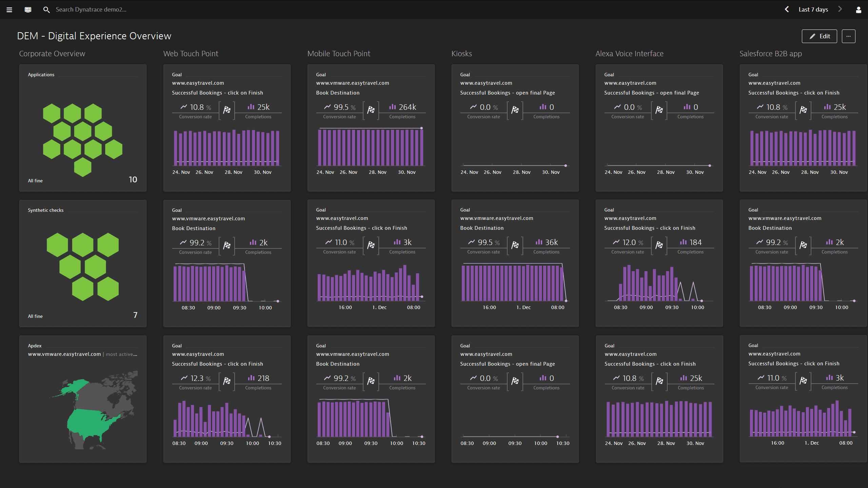Open the hamburger navigation menu

[9, 9]
